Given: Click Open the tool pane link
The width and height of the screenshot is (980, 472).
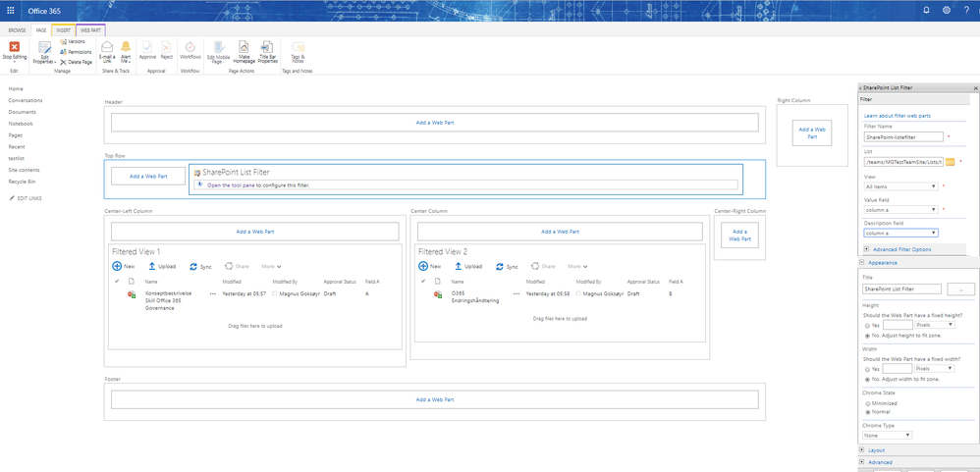Looking at the screenshot, I should pyautogui.click(x=231, y=185).
